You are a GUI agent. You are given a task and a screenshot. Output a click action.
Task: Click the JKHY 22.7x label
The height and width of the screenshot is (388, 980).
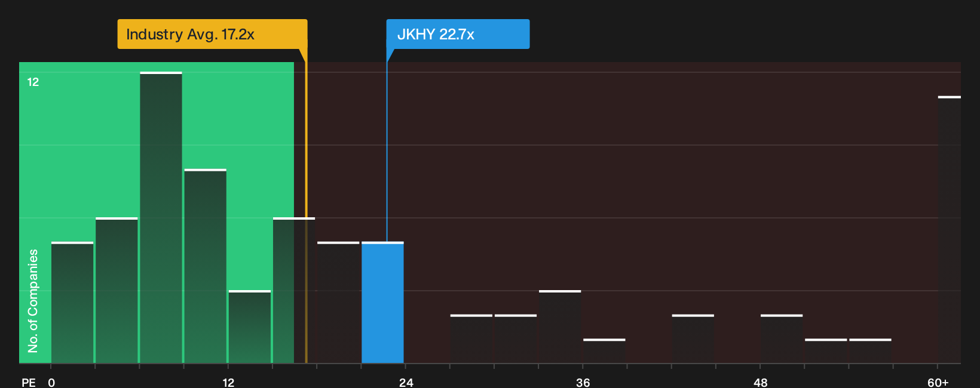[x=458, y=34]
